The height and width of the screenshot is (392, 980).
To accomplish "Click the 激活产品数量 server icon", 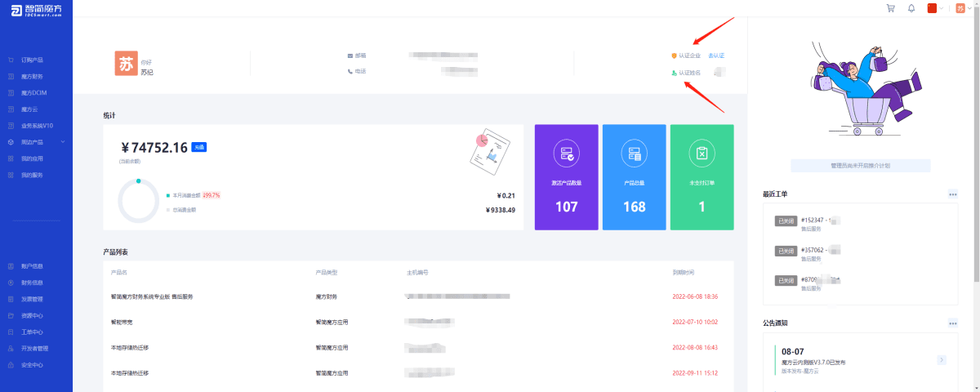I will [566, 154].
